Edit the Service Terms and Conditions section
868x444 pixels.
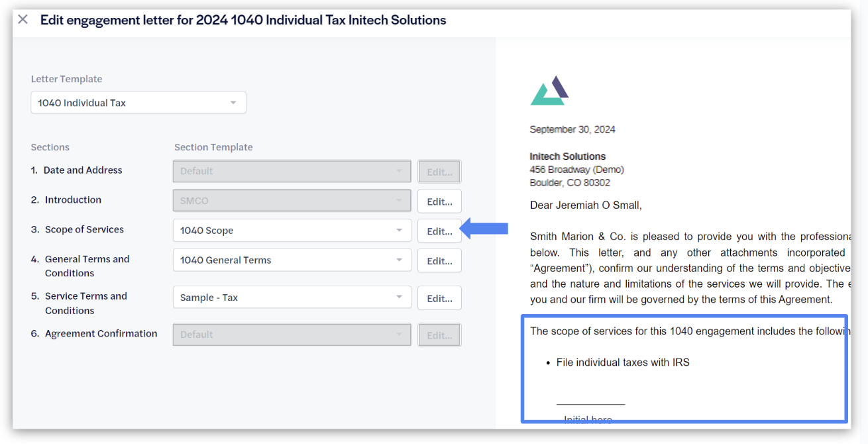pyautogui.click(x=439, y=298)
